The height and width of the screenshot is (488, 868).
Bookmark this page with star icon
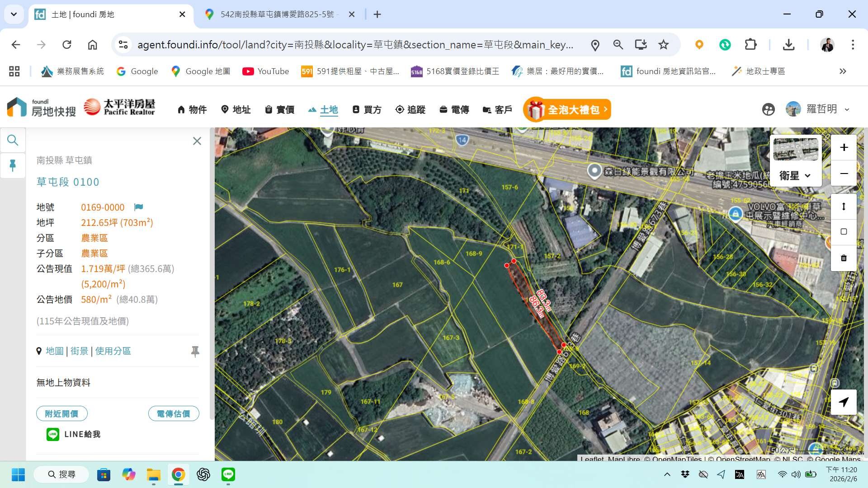click(663, 45)
